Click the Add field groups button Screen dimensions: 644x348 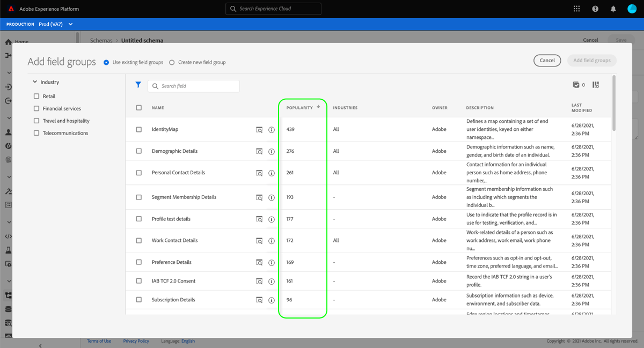[x=591, y=60]
